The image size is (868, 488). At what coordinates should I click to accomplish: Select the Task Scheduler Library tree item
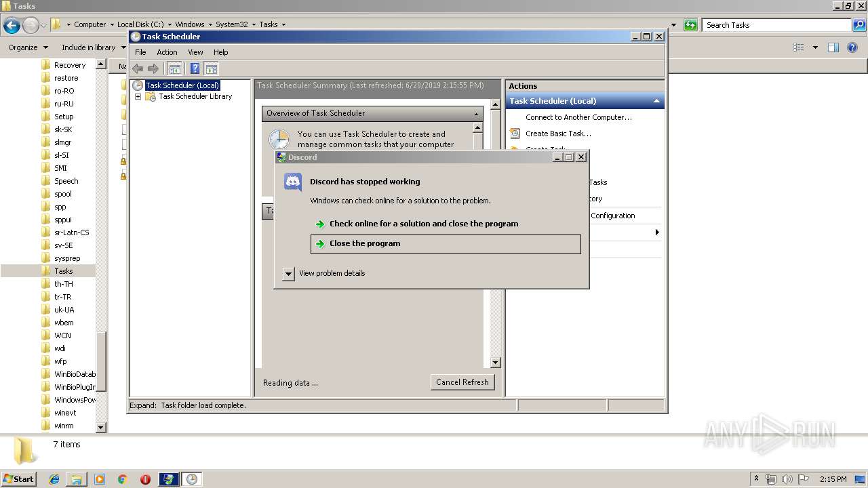point(195,96)
